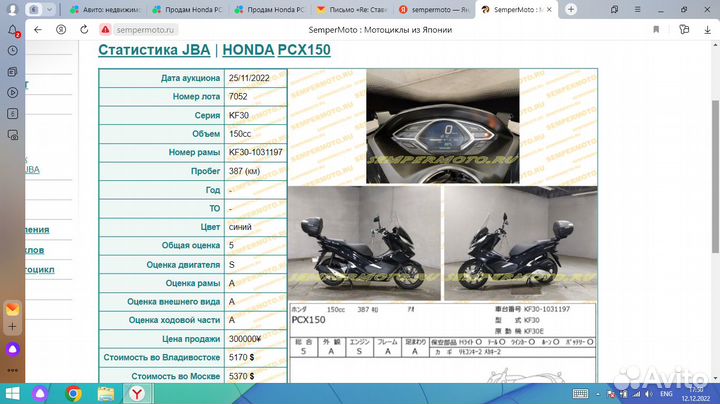Open notifications bell in browser sidebar
The width and height of the screenshot is (720, 404).
[x=13, y=30]
